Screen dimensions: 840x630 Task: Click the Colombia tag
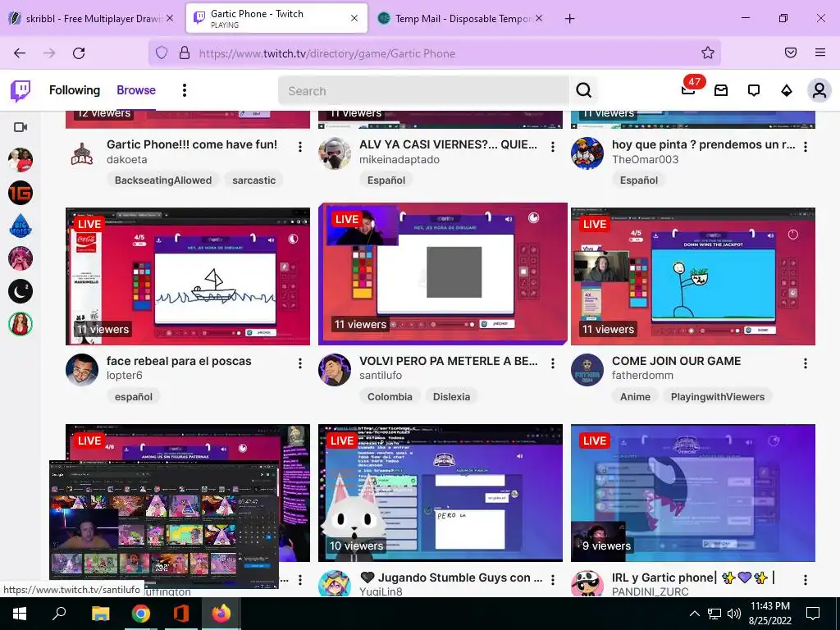[x=390, y=396]
